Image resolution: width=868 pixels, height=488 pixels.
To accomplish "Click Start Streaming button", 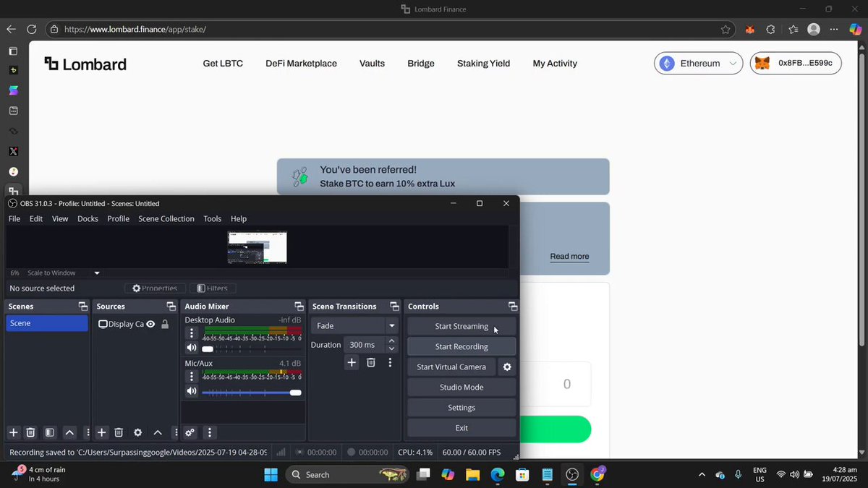I will (461, 326).
